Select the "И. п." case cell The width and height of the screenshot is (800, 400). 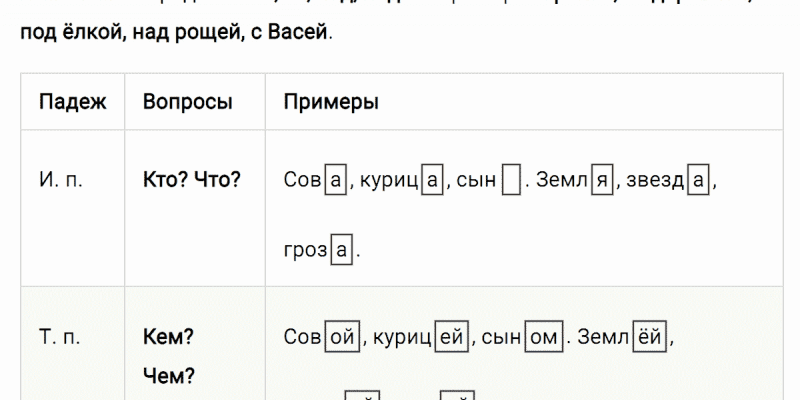pos(61,181)
